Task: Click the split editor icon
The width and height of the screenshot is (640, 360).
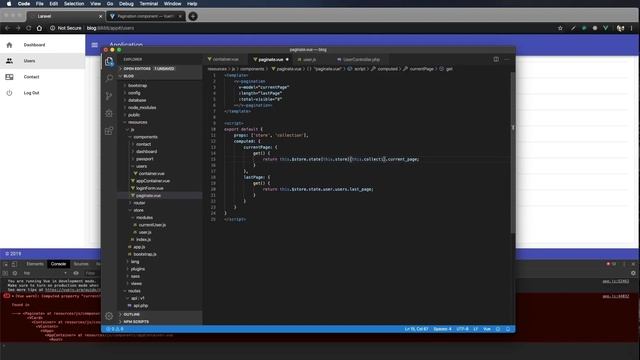Action: (496, 59)
